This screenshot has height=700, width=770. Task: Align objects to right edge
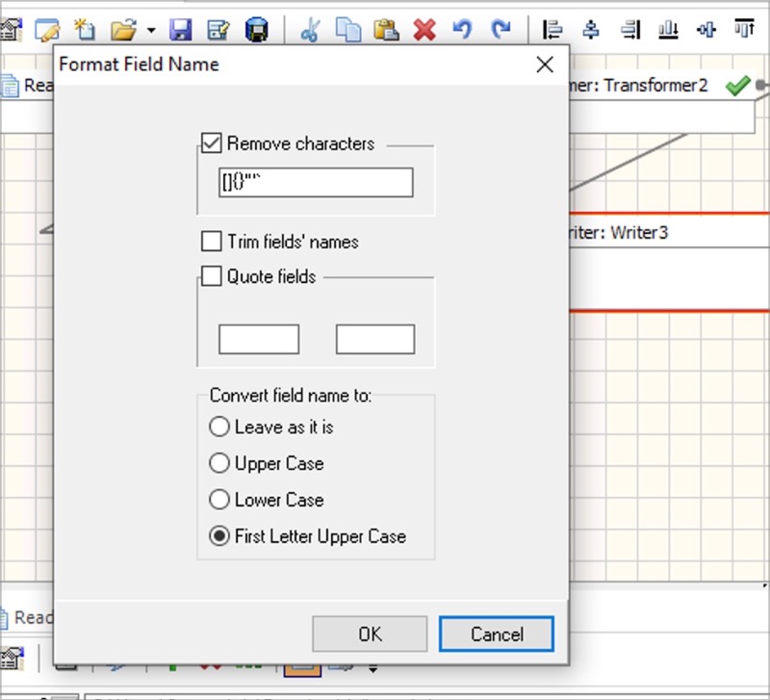(x=630, y=30)
